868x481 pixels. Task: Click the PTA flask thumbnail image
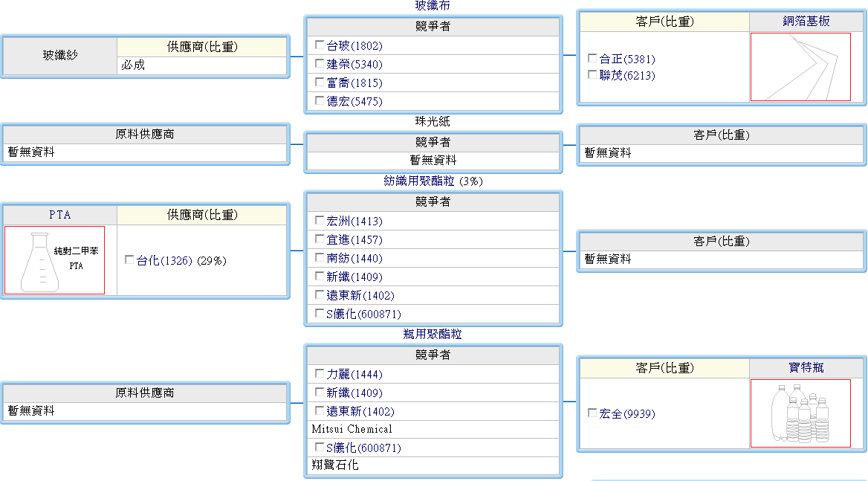click(x=54, y=260)
